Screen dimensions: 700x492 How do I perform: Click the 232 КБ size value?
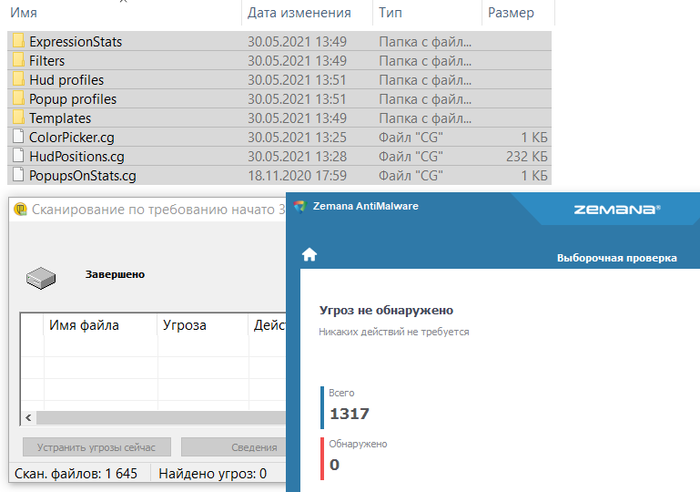(527, 157)
